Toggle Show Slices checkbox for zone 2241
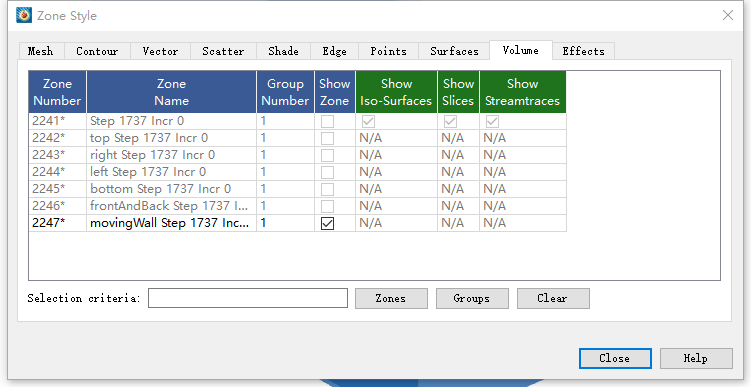The width and height of the screenshot is (751, 387). pyautogui.click(x=450, y=121)
